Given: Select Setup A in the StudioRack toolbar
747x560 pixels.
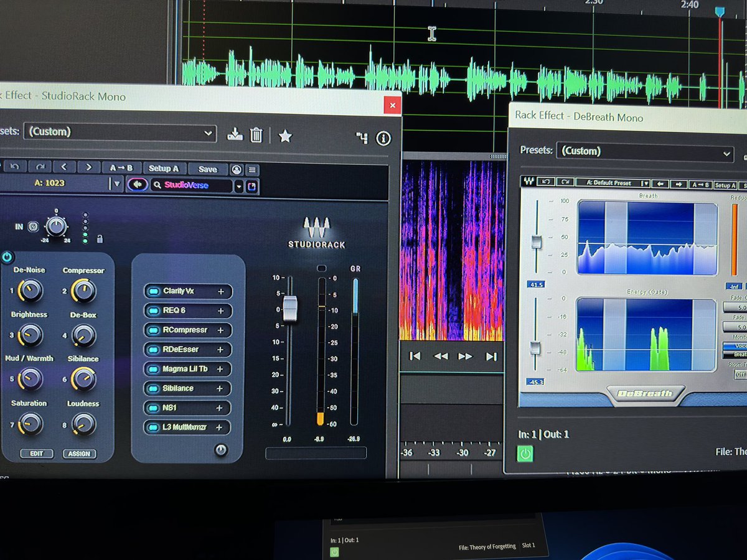Looking at the screenshot, I should [x=163, y=168].
